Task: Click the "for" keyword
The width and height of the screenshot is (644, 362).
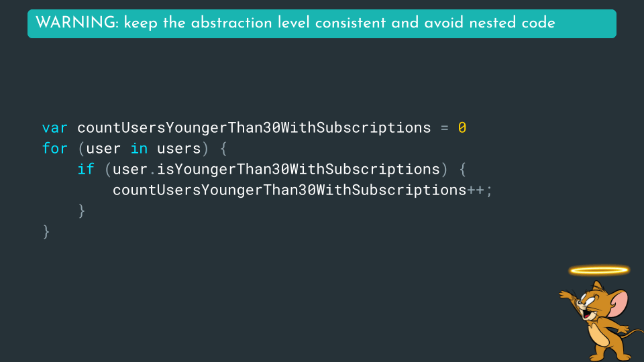Action: click(x=55, y=148)
